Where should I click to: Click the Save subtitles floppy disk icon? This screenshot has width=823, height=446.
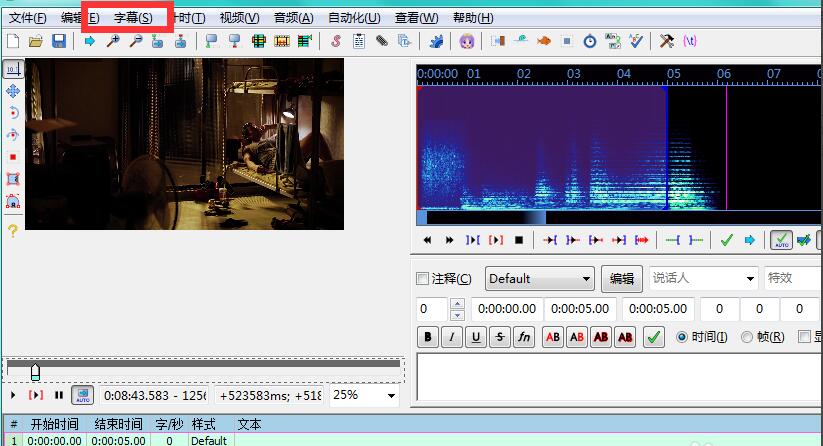pyautogui.click(x=59, y=41)
